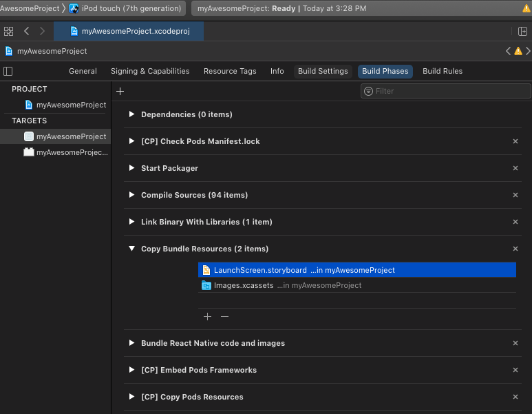Switch to the General tab
The image size is (532, 414).
pos(83,72)
